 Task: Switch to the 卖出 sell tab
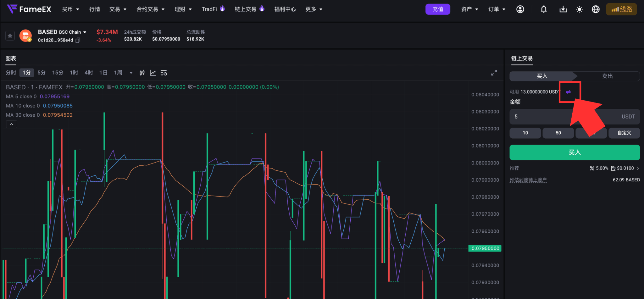coord(608,76)
